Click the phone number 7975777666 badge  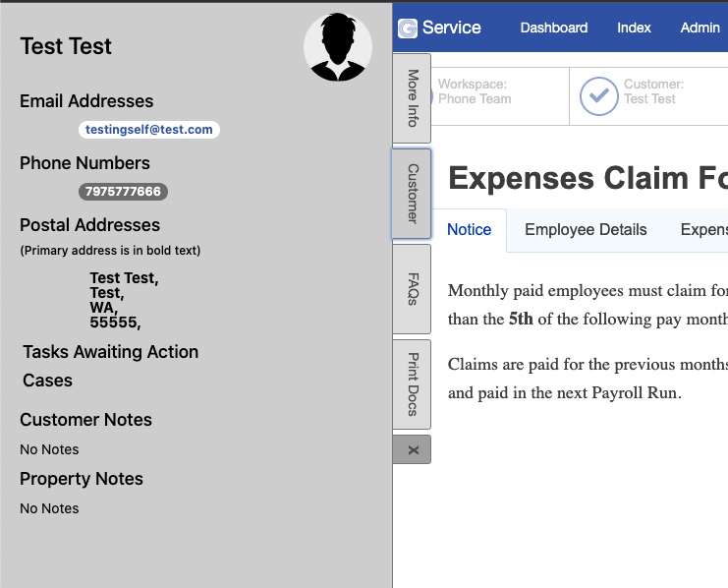(123, 192)
